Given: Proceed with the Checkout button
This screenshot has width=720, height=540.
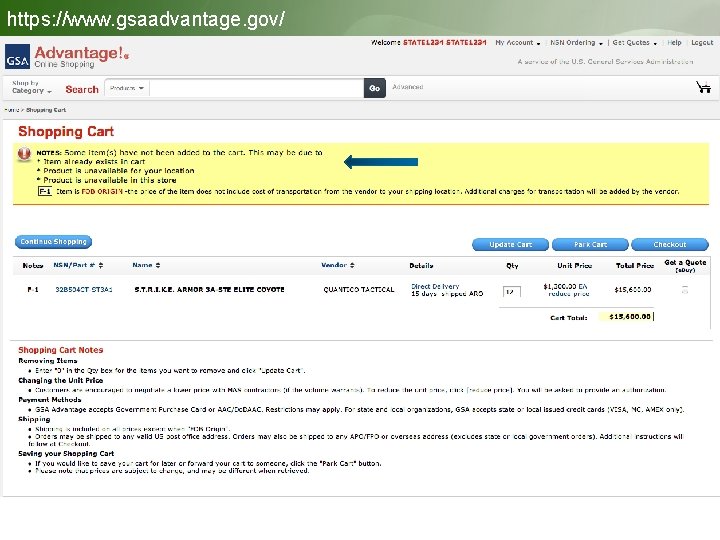Looking at the screenshot, I should 669,244.
